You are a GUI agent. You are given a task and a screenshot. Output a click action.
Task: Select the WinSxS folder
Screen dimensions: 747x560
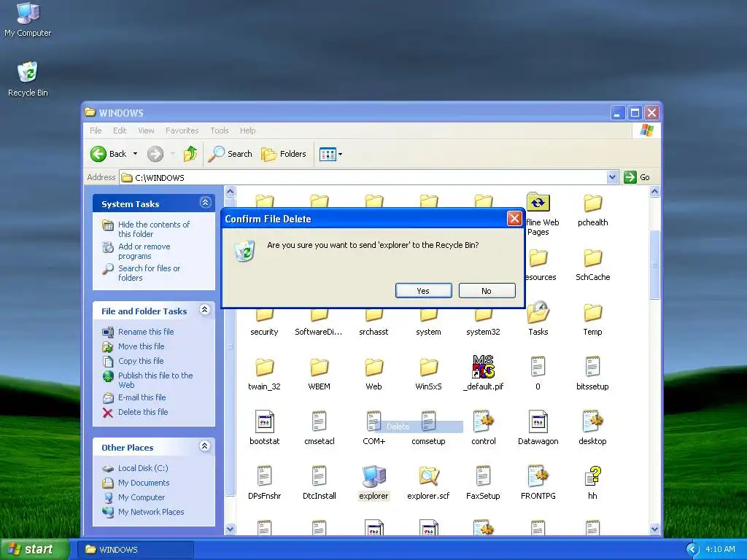pos(429,374)
